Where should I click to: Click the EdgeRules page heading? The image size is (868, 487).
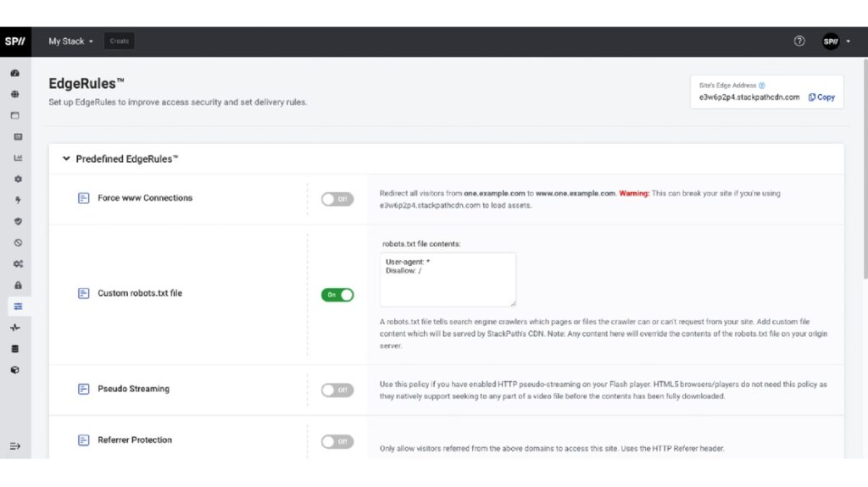[86, 84]
